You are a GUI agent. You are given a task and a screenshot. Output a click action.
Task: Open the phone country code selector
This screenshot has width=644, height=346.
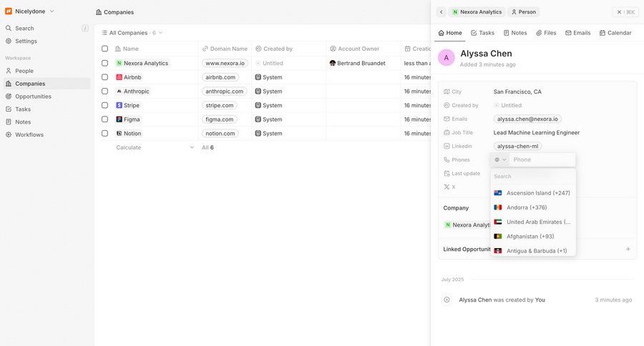pos(500,159)
